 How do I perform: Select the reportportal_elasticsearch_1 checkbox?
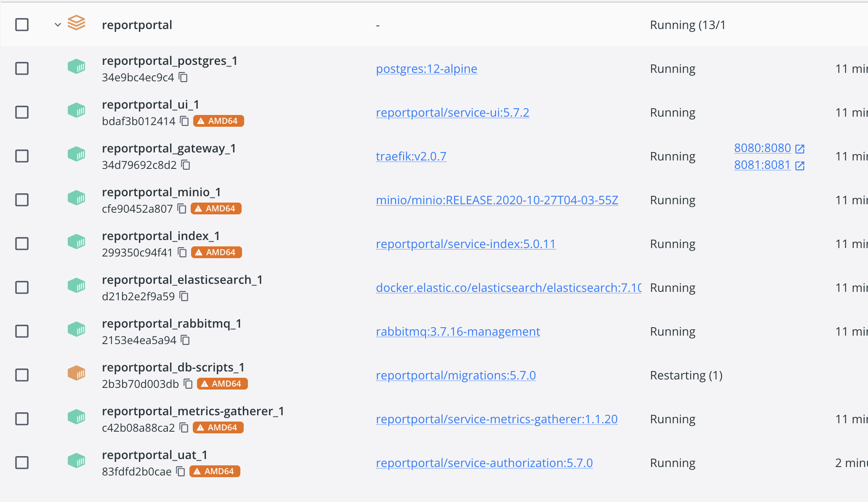21,287
